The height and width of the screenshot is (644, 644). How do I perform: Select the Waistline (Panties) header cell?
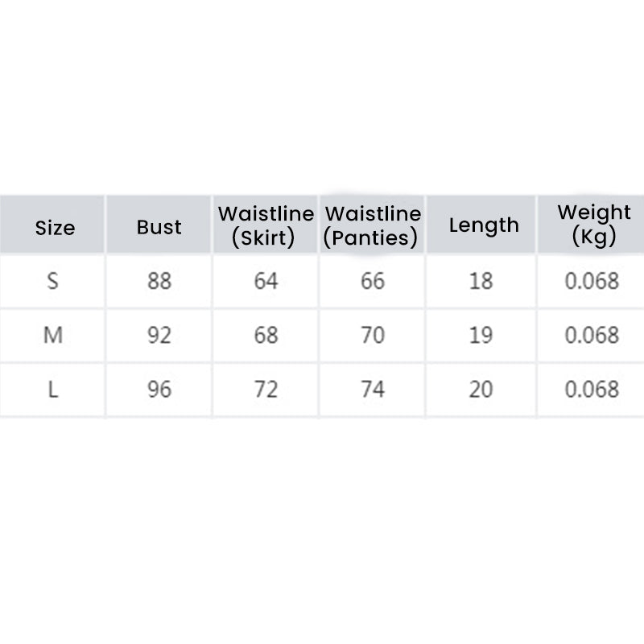[x=373, y=225]
